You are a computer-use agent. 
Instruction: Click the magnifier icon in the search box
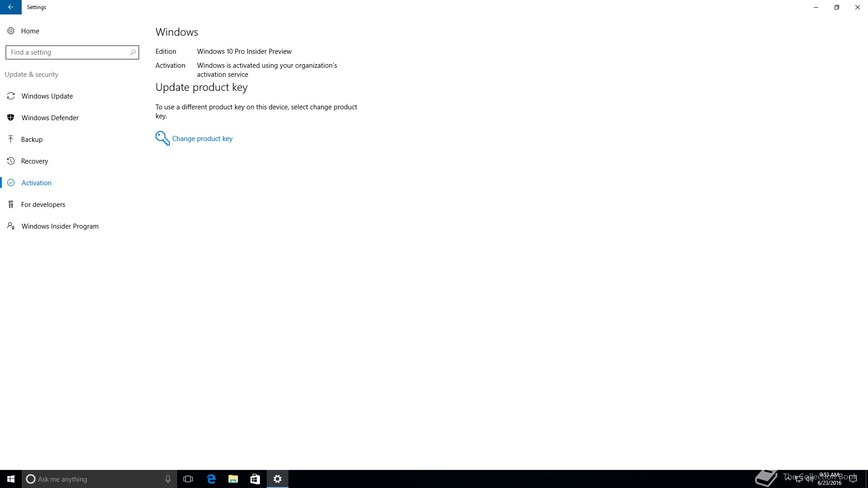click(132, 52)
